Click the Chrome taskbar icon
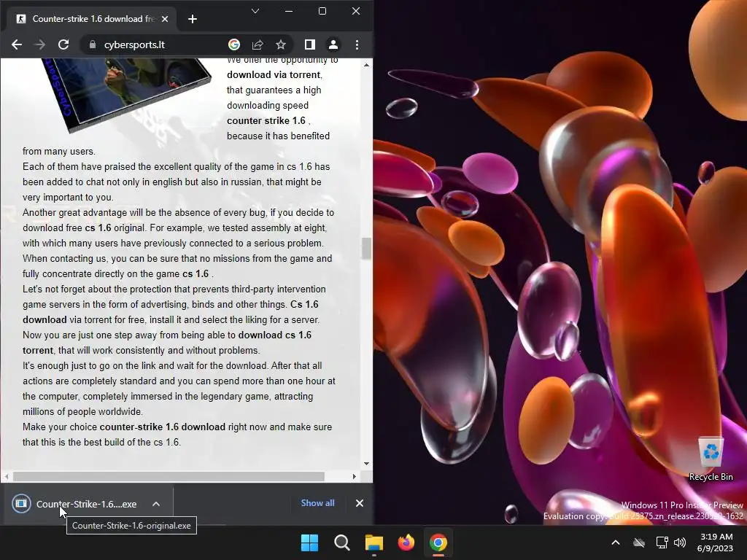Image resolution: width=747 pixels, height=560 pixels. tap(438, 542)
